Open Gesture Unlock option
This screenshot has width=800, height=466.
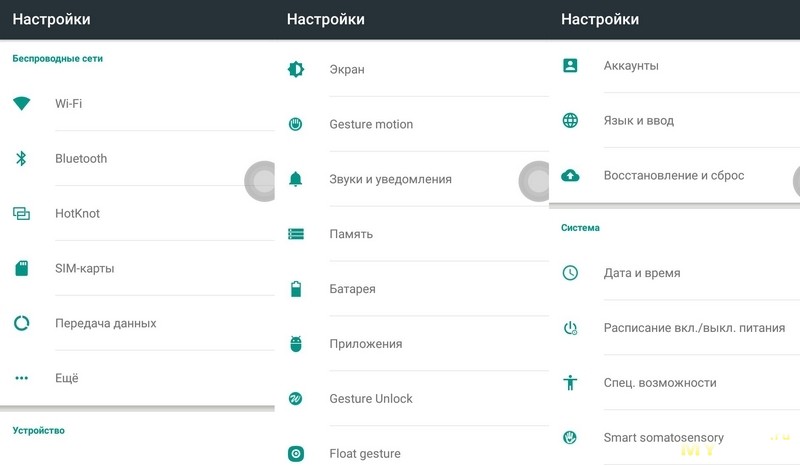click(371, 399)
